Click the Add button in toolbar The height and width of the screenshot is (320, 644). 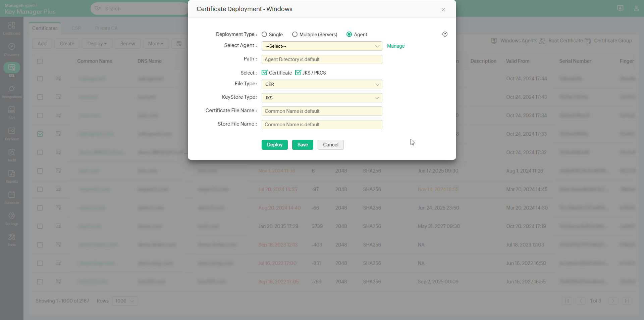click(x=42, y=44)
